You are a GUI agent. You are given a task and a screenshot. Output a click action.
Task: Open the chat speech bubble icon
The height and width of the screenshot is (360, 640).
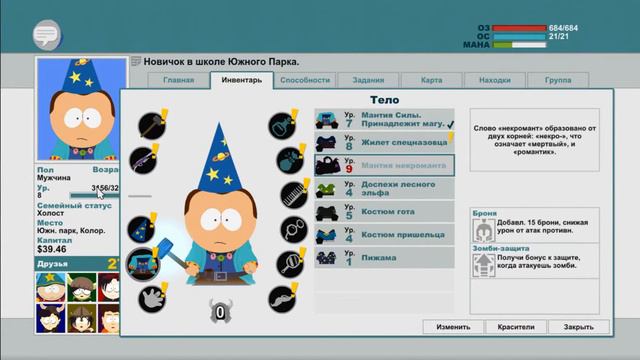[47, 35]
